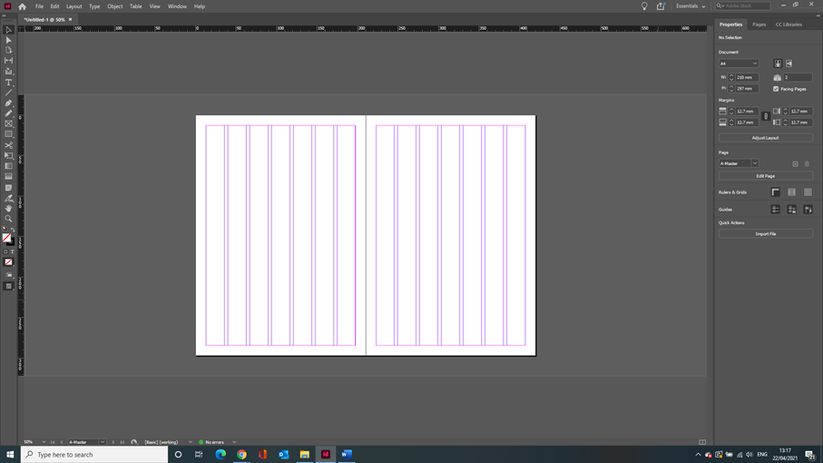Viewport: 823px width, 463px height.
Task: Click the Import File button
Action: coord(765,234)
